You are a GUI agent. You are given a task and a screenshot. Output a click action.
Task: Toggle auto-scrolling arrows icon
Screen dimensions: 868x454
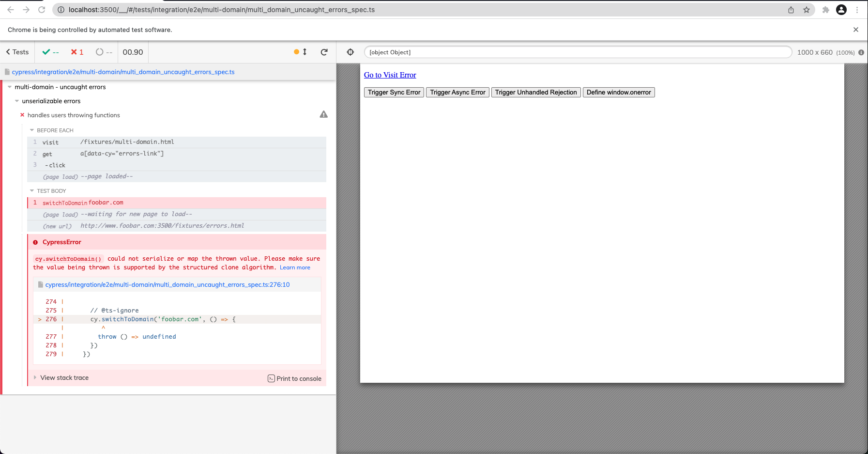(305, 52)
